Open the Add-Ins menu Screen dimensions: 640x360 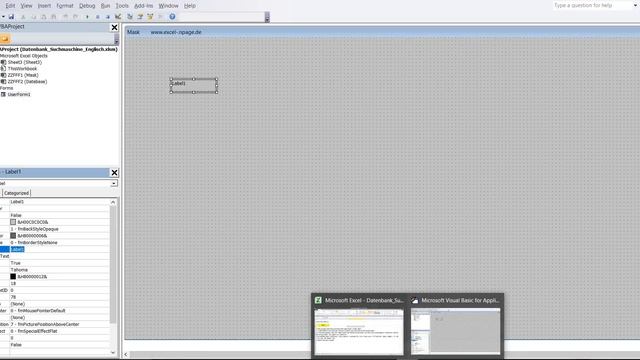(x=143, y=6)
